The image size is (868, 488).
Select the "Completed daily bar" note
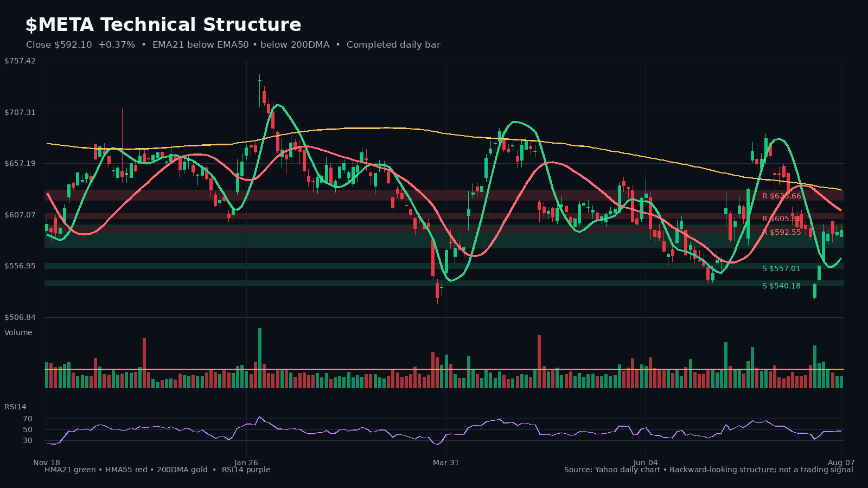click(393, 45)
